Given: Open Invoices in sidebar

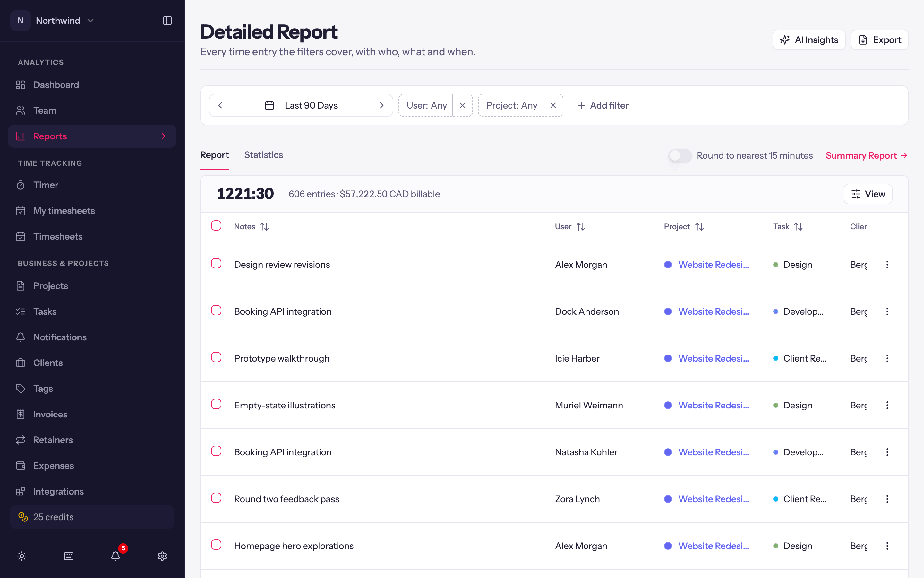Looking at the screenshot, I should (x=92, y=414).
